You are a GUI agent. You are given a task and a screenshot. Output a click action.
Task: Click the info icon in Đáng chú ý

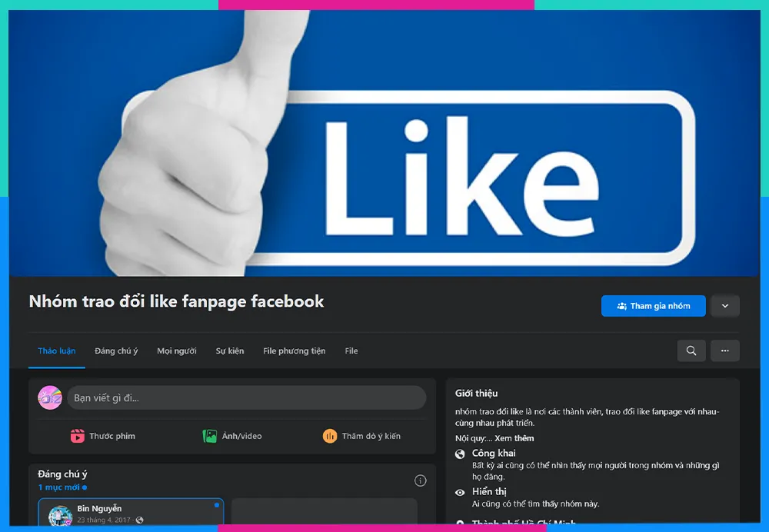(421, 480)
